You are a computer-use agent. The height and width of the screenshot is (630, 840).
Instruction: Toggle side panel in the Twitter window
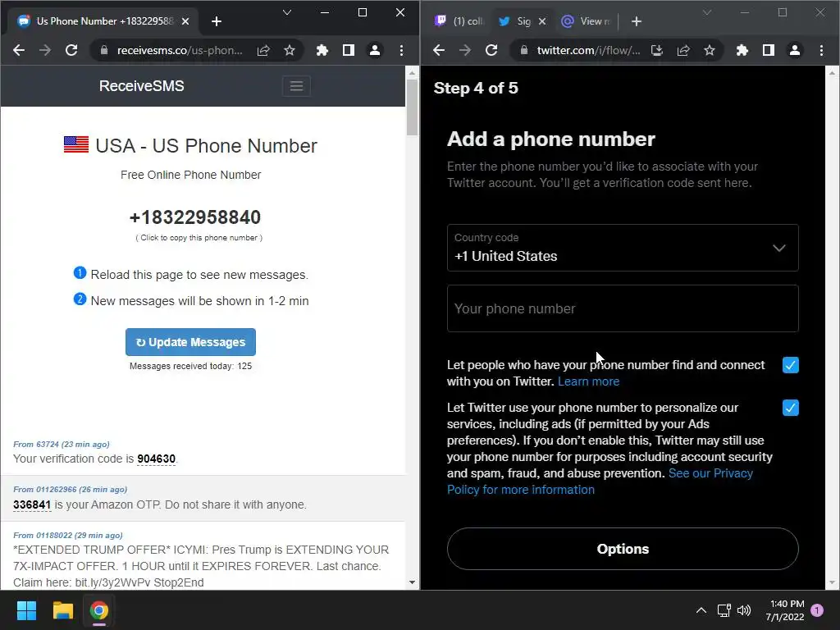coord(768,50)
